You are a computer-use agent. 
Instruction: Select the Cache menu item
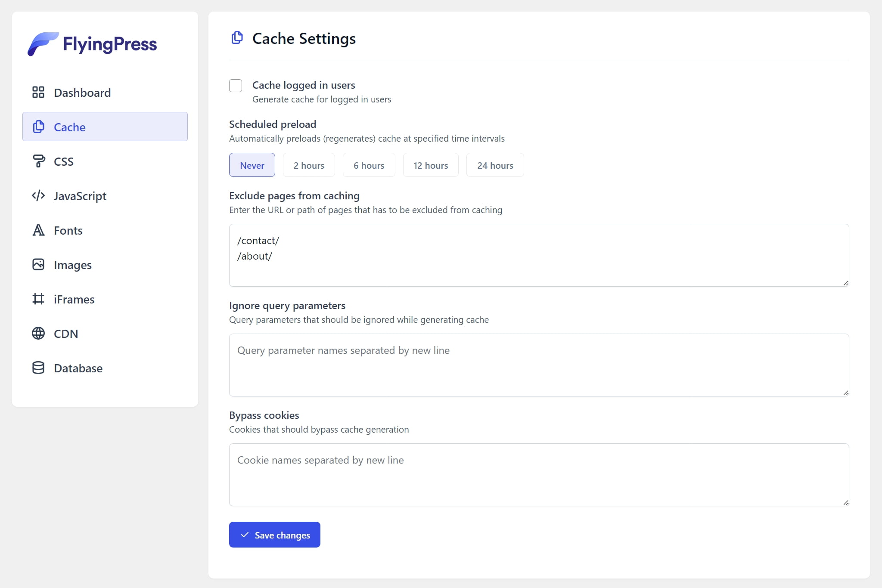[105, 127]
